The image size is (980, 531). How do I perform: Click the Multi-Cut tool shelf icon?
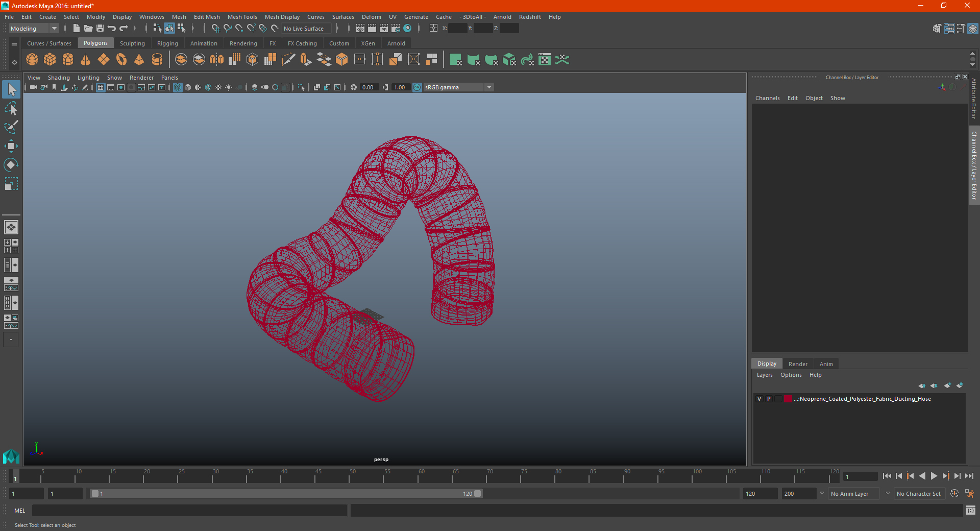288,60
